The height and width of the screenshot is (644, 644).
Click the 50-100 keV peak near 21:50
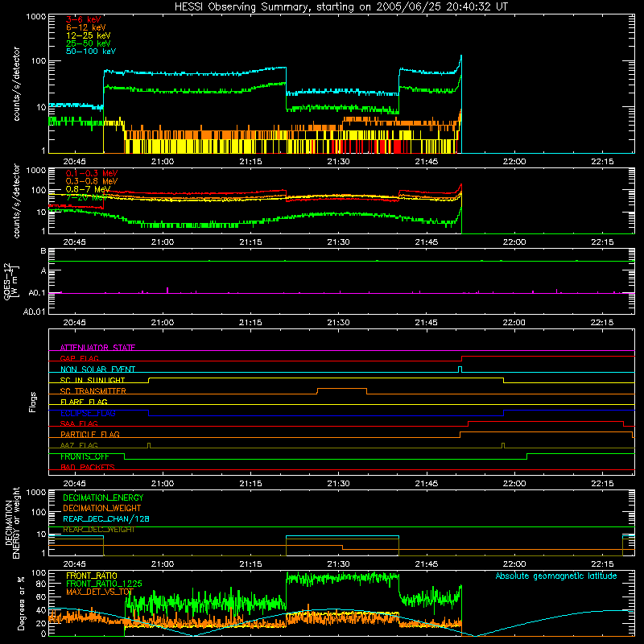[x=461, y=56]
